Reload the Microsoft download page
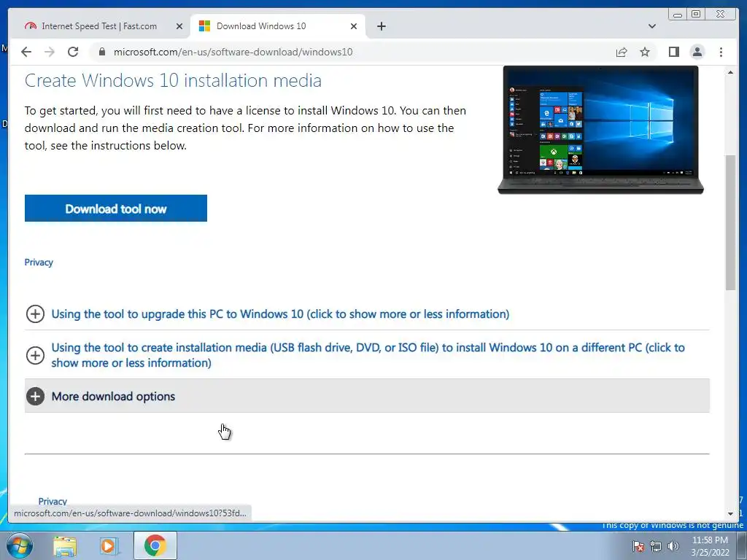747x560 pixels. (73, 52)
